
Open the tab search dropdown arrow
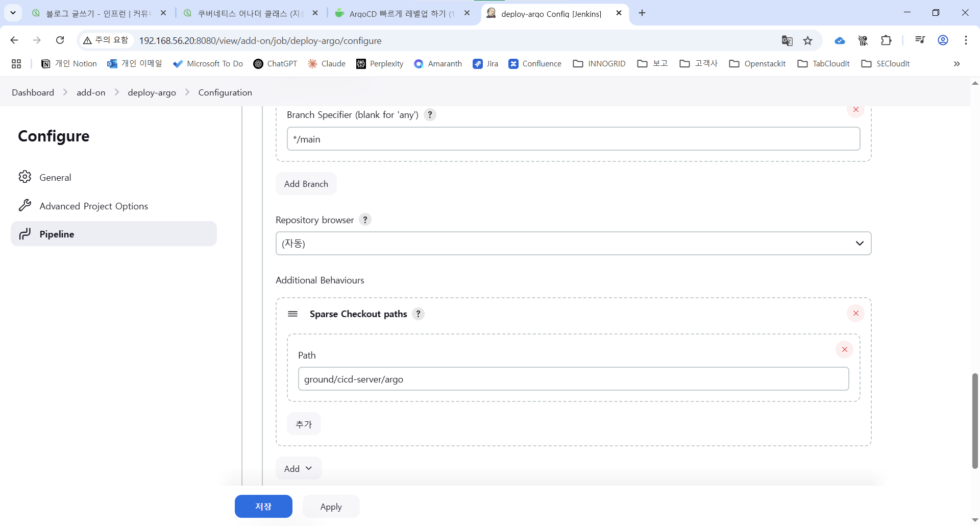[x=13, y=13]
